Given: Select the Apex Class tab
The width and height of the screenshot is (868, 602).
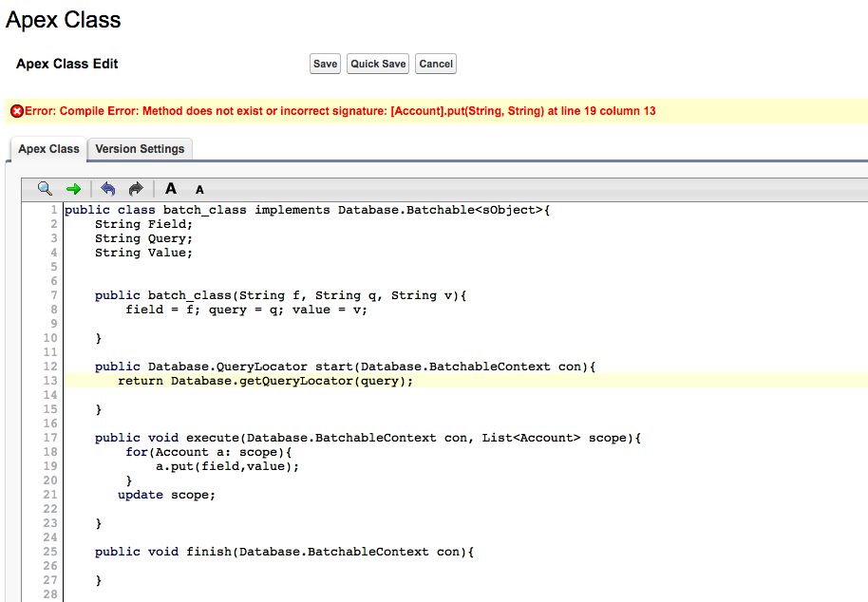Looking at the screenshot, I should click(x=48, y=149).
